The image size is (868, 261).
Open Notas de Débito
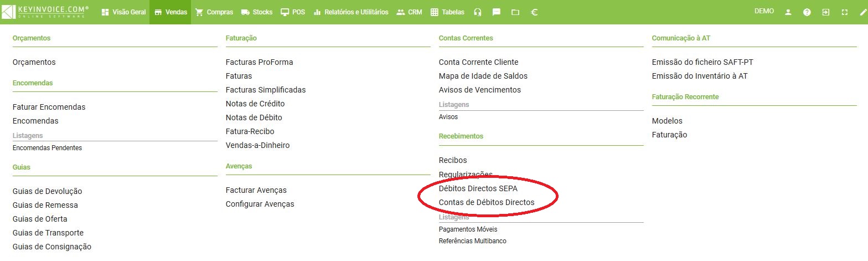coord(254,117)
